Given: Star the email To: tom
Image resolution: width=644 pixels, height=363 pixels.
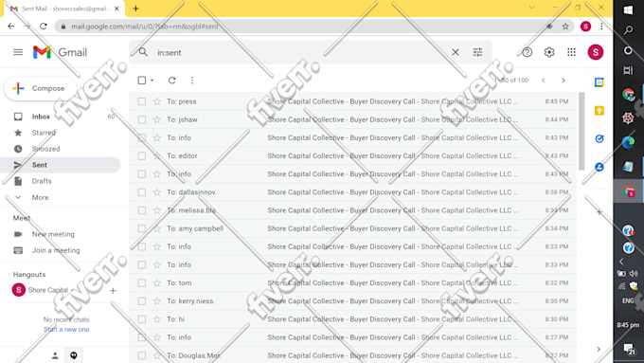Looking at the screenshot, I should point(157,282).
